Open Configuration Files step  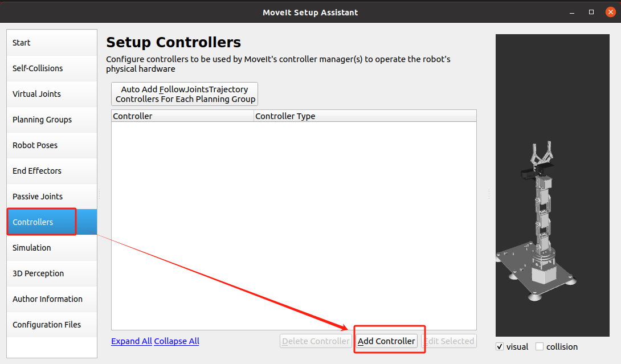[52, 325]
